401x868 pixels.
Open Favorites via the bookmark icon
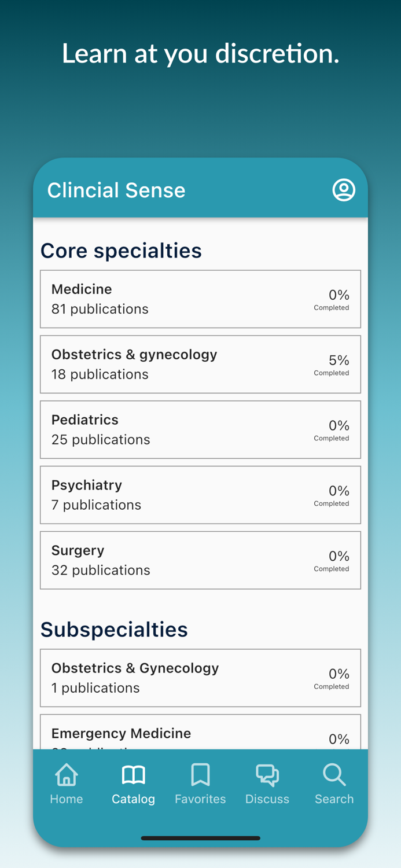200,774
